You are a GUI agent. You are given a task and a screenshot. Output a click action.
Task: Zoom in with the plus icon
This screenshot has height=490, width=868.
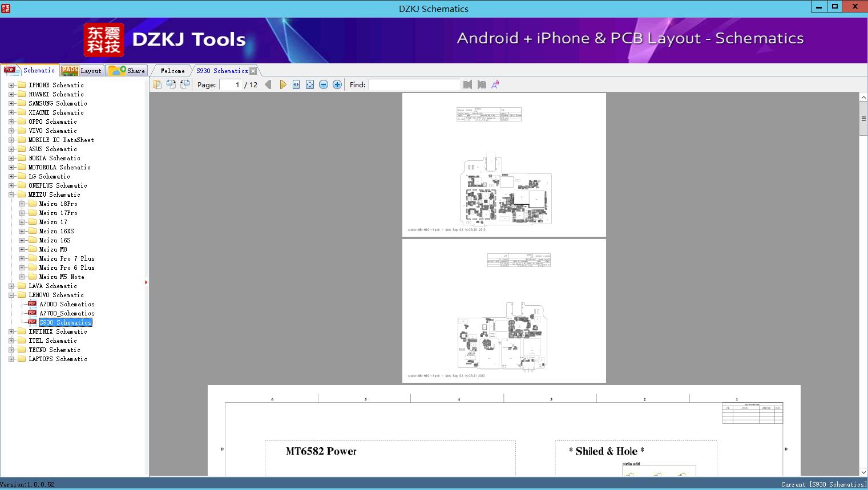337,84
